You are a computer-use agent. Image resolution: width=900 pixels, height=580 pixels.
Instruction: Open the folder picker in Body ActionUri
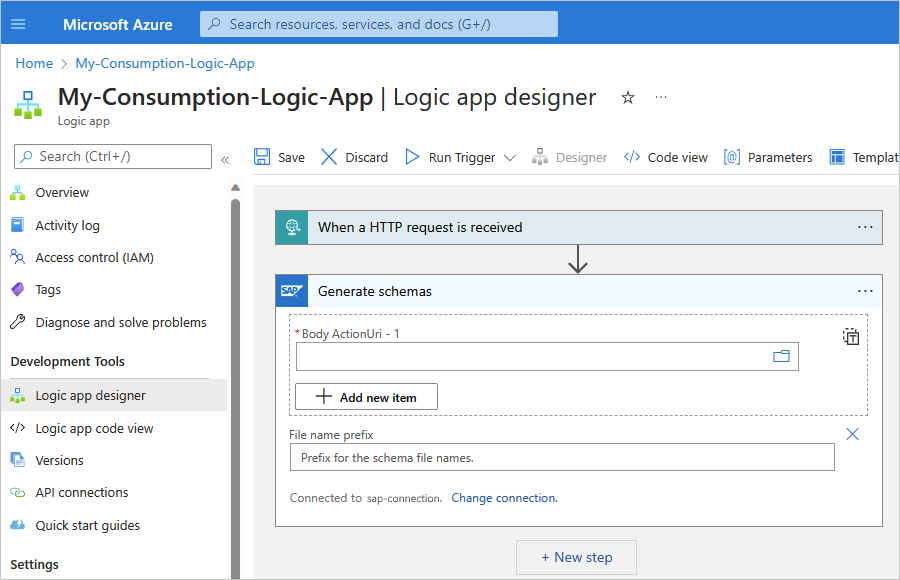click(781, 356)
